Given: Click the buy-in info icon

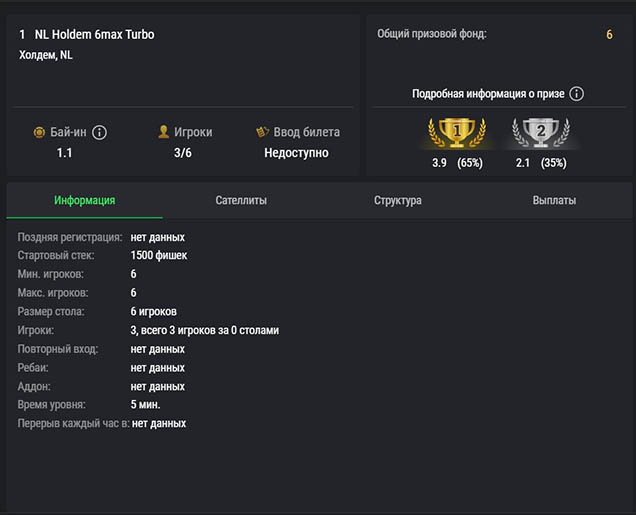Looking at the screenshot, I should (x=100, y=132).
